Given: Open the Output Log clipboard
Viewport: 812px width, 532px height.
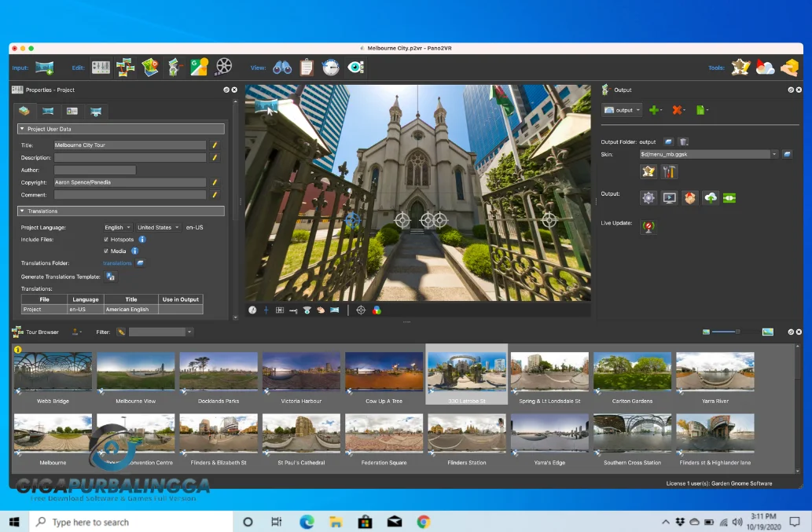Looking at the screenshot, I should click(307, 67).
